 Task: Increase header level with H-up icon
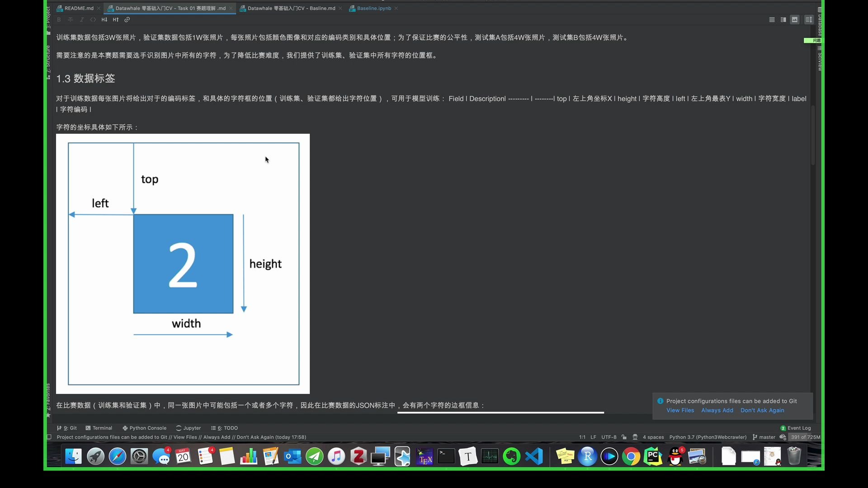pos(116,20)
